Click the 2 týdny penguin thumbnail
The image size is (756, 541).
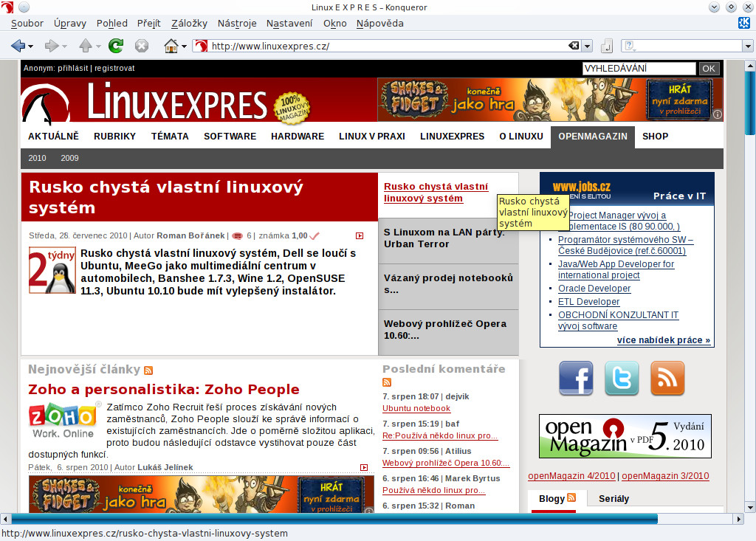(x=52, y=270)
